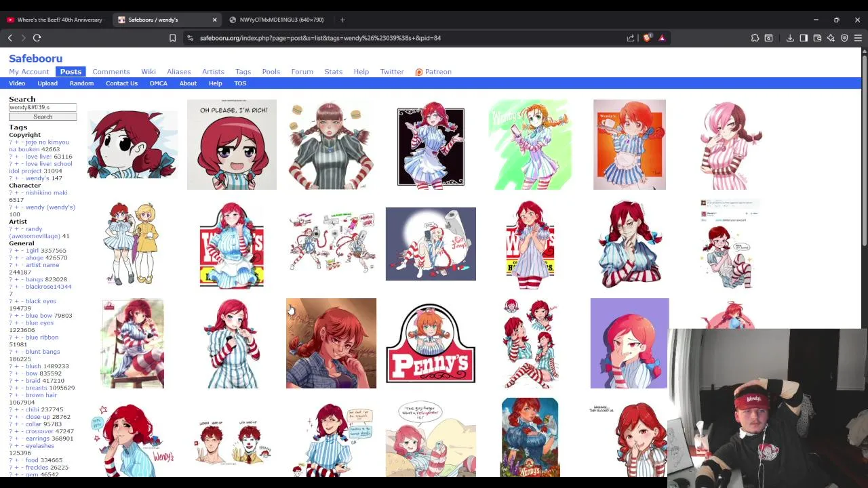Open the Patreon link
The height and width of the screenshot is (488, 868).
tap(433, 72)
